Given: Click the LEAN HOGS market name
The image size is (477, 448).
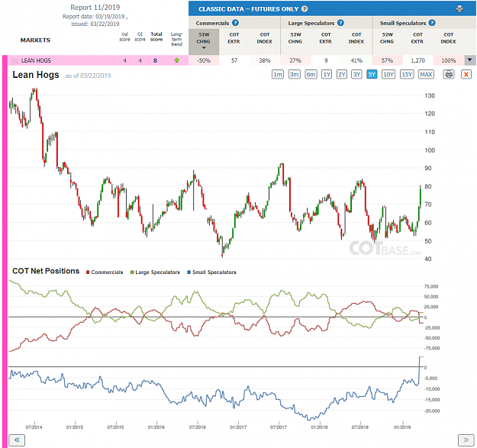Looking at the screenshot, I should pos(36,60).
